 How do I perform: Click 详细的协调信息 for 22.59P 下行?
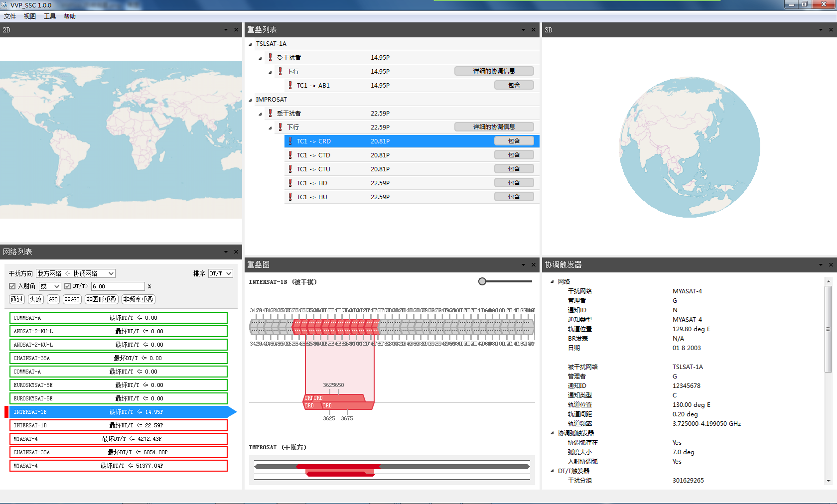(494, 127)
